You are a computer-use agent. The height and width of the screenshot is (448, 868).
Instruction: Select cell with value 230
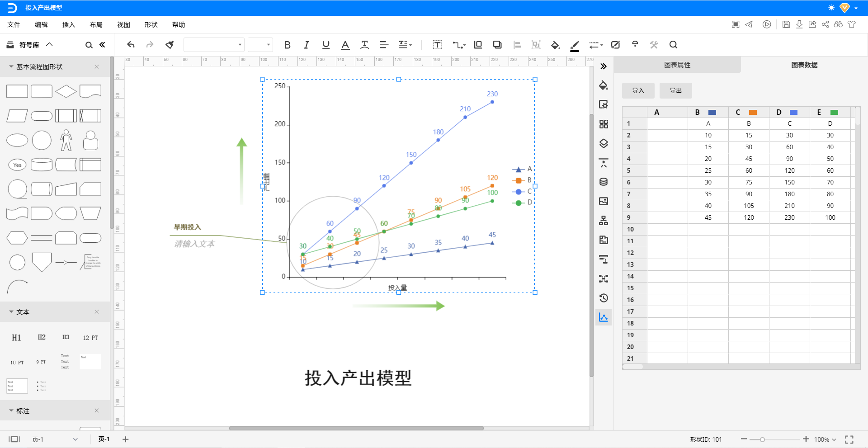click(x=789, y=217)
